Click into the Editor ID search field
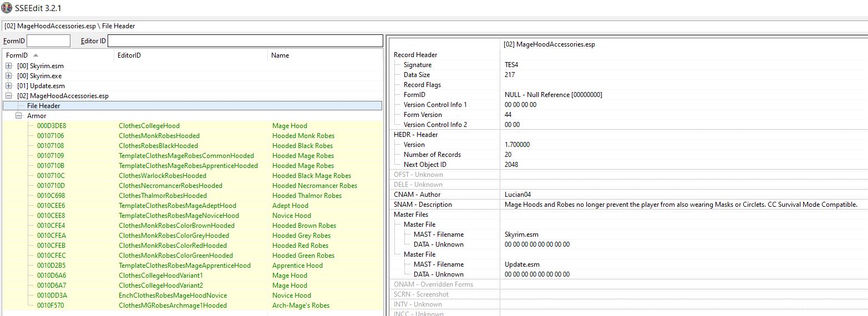The image size is (868, 316). [x=245, y=41]
